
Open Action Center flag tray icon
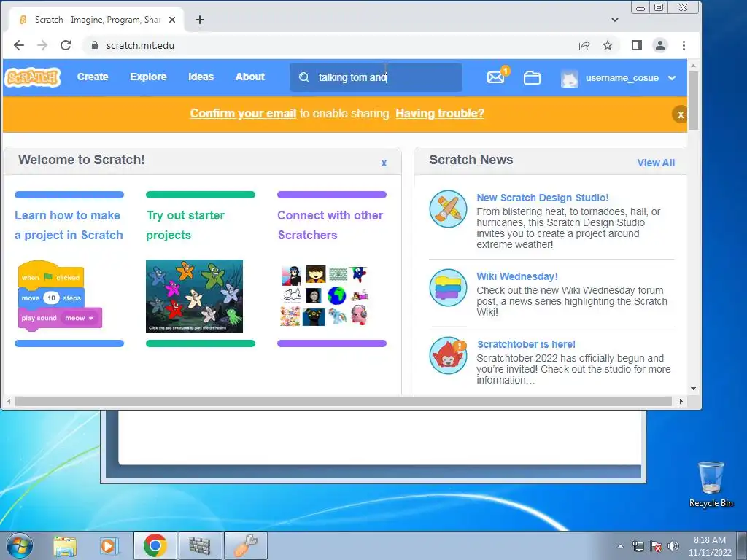[x=656, y=546]
